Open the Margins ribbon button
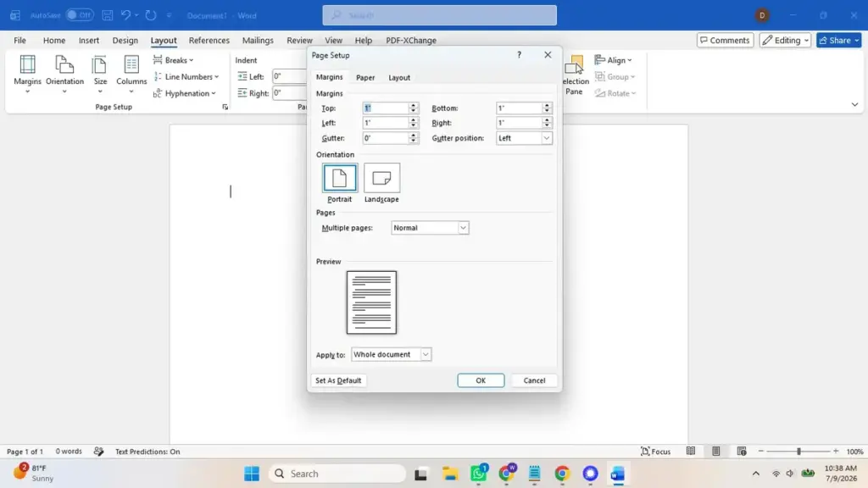Viewport: 868px width, 488px height. [27, 75]
